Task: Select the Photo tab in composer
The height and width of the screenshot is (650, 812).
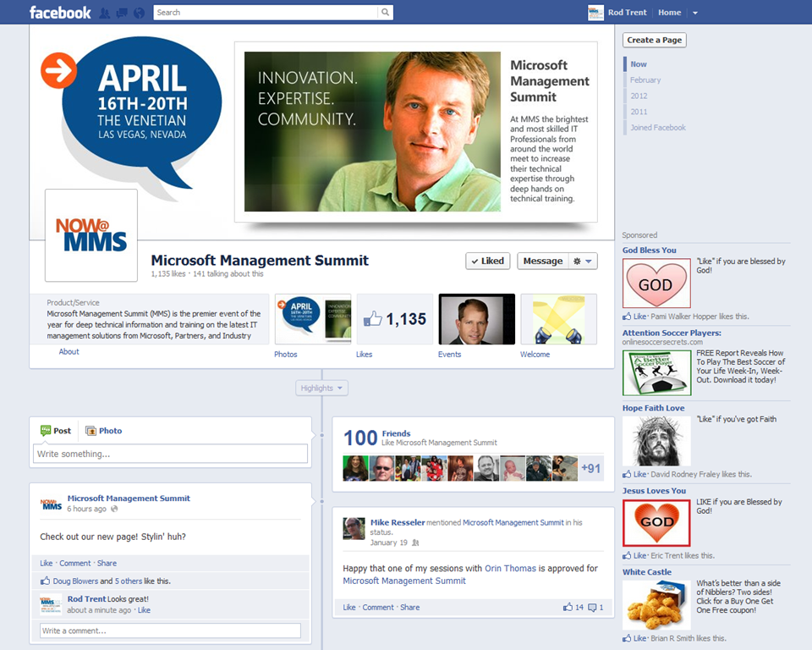Action: click(104, 431)
